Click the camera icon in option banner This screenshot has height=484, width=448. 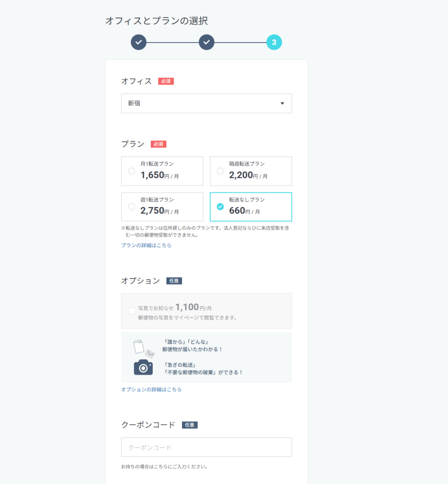[143, 367]
